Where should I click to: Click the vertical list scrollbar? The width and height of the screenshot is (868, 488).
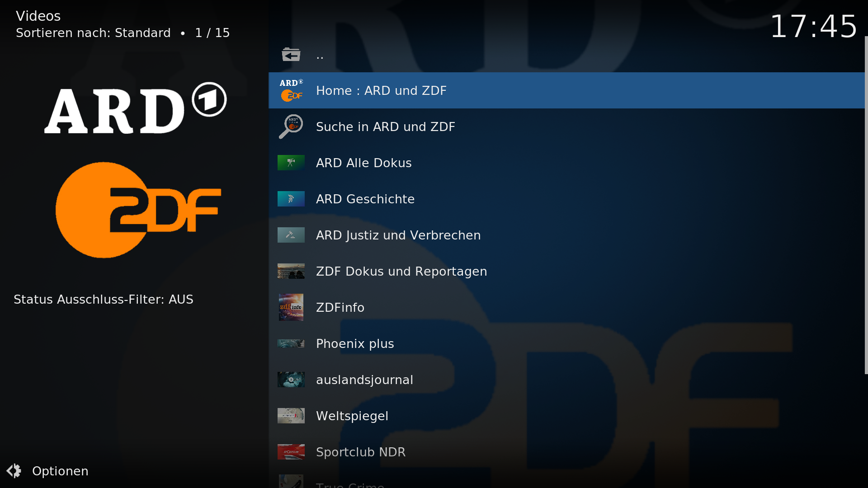click(866, 205)
